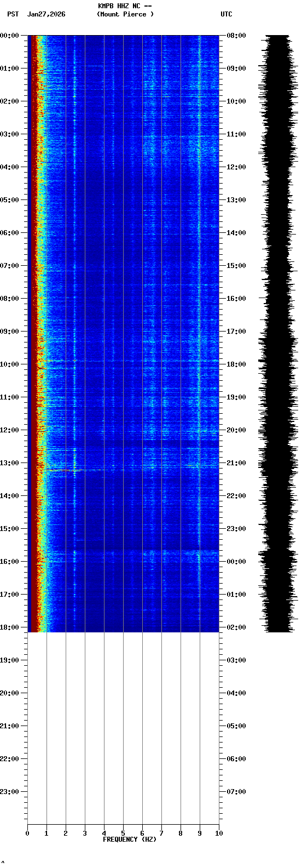The image size is (302, 868).
Task: Click UTC time label '17:00'
Action: [236, 332]
